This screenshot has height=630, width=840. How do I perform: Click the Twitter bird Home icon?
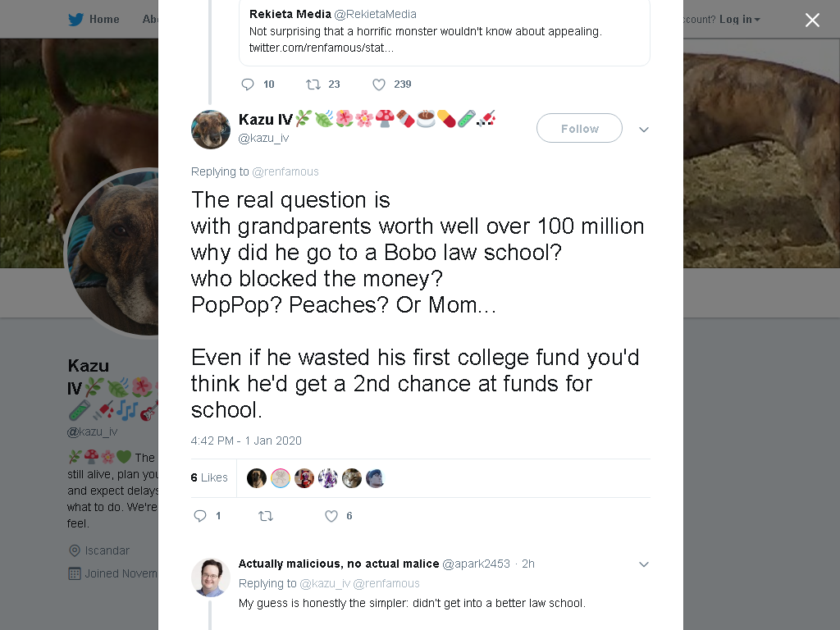[x=76, y=20]
